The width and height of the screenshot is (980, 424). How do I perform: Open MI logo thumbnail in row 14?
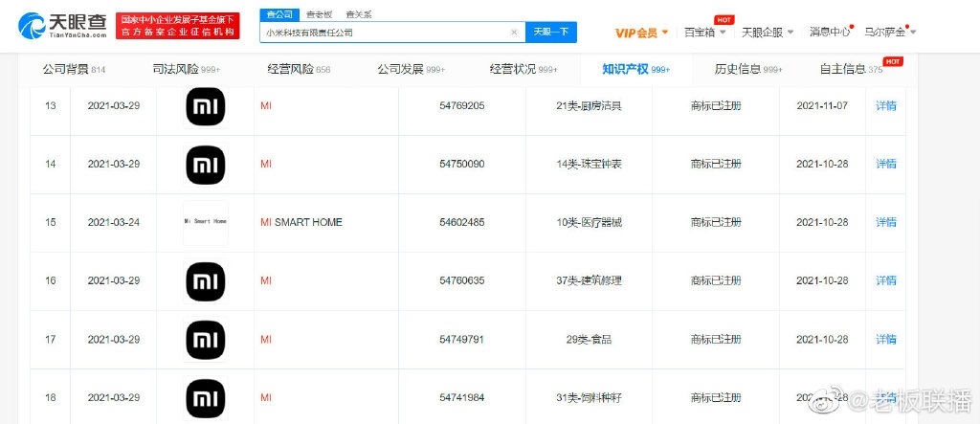[206, 165]
